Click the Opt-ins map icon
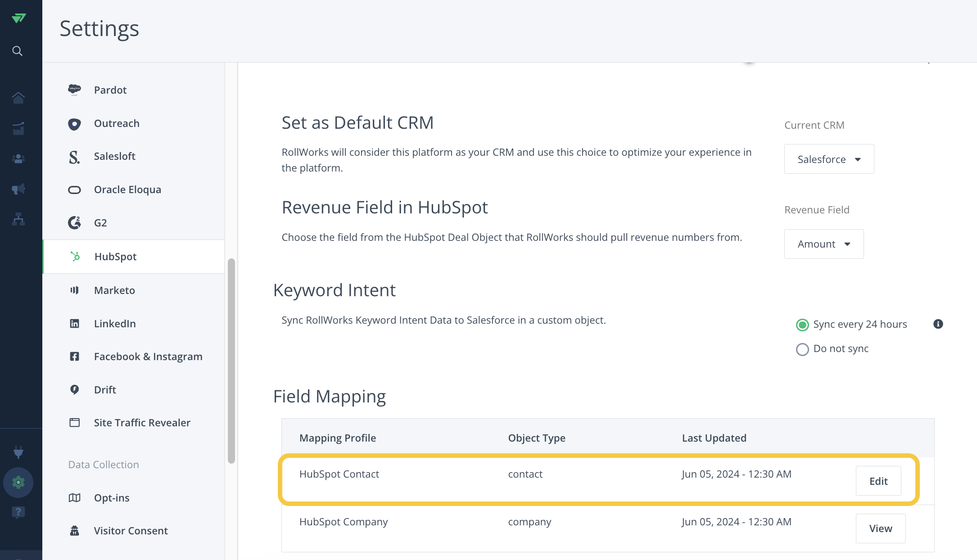Image resolution: width=977 pixels, height=560 pixels. pyautogui.click(x=74, y=497)
